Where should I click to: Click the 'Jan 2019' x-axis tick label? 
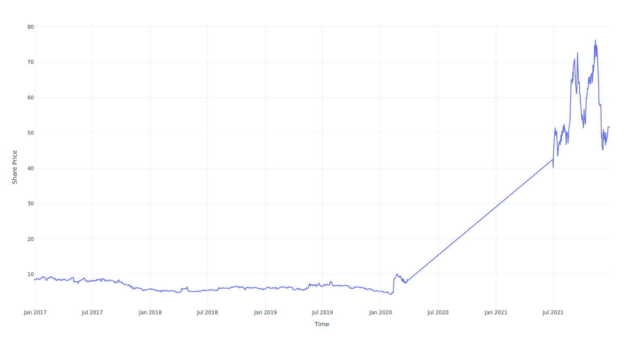(265, 313)
